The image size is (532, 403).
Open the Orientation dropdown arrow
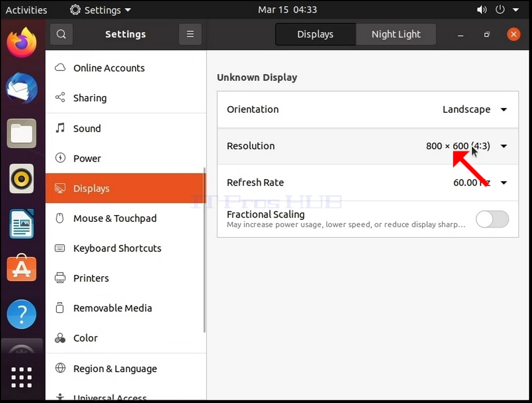tap(504, 109)
